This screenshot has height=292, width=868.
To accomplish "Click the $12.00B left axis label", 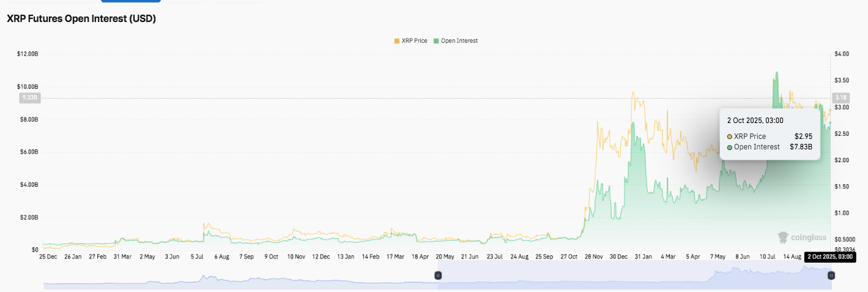I will [28, 54].
